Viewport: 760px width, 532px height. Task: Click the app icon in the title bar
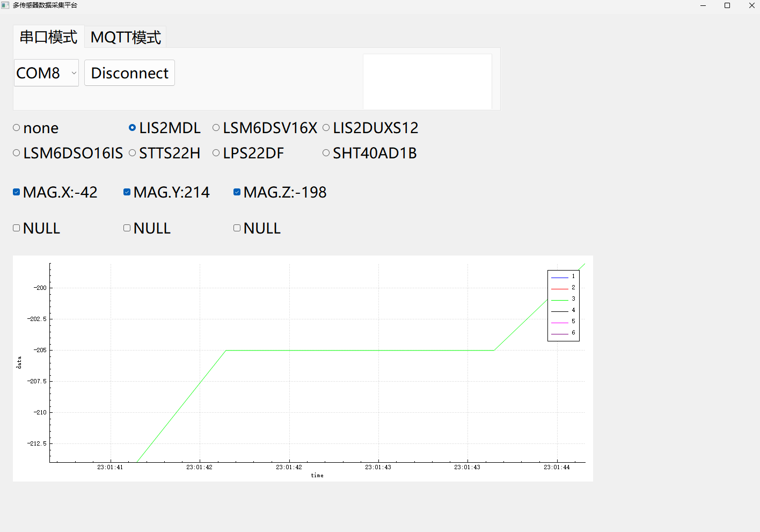(5, 5)
